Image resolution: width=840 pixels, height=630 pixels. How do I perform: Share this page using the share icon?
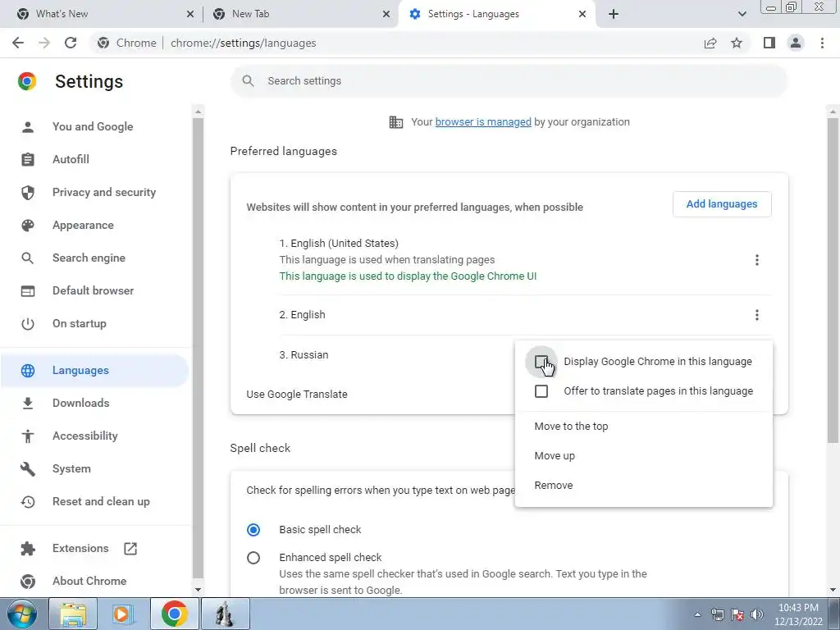pos(710,43)
